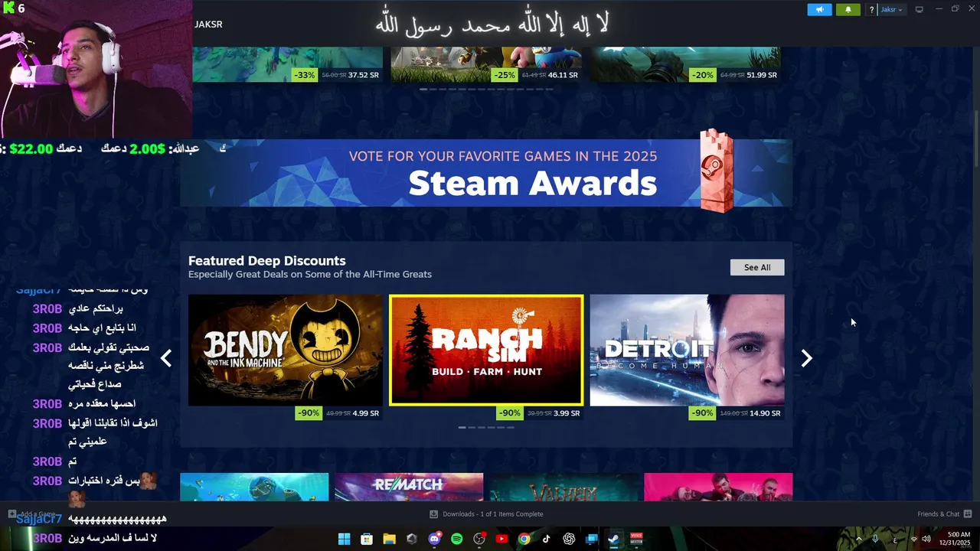The width and height of the screenshot is (980, 551).
Task: Open File Explorer from taskbar
Action: coord(389,539)
